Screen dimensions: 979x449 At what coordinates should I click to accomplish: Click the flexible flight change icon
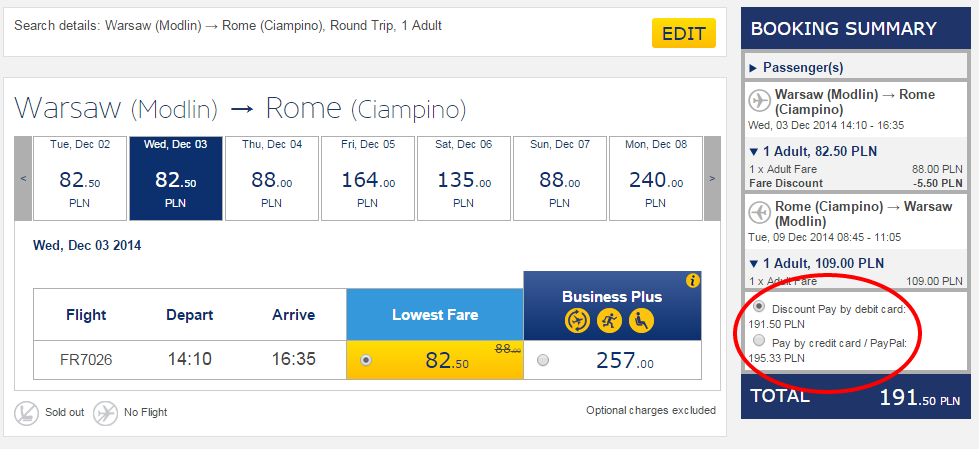coord(577,321)
